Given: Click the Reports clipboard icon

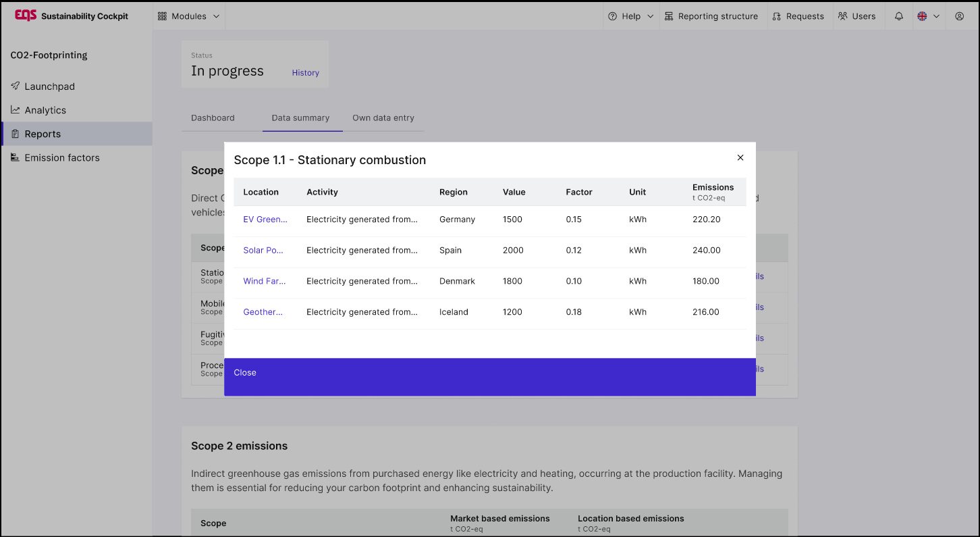Looking at the screenshot, I should [16, 134].
